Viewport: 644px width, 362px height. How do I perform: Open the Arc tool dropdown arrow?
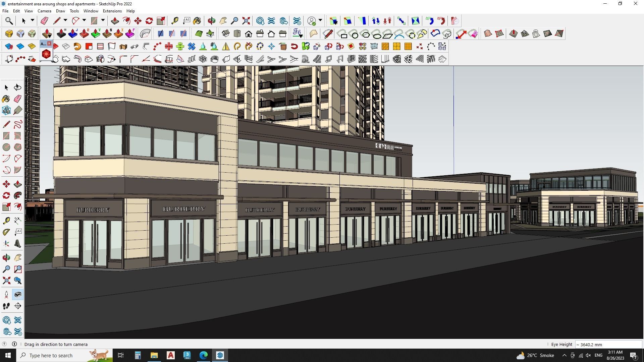[x=84, y=21]
